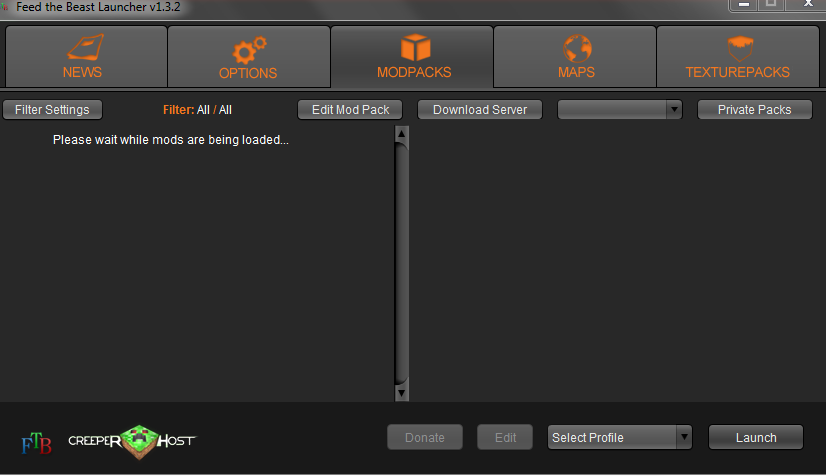826x476 pixels.
Task: Click the Edit Mod Pack button
Action: click(350, 110)
